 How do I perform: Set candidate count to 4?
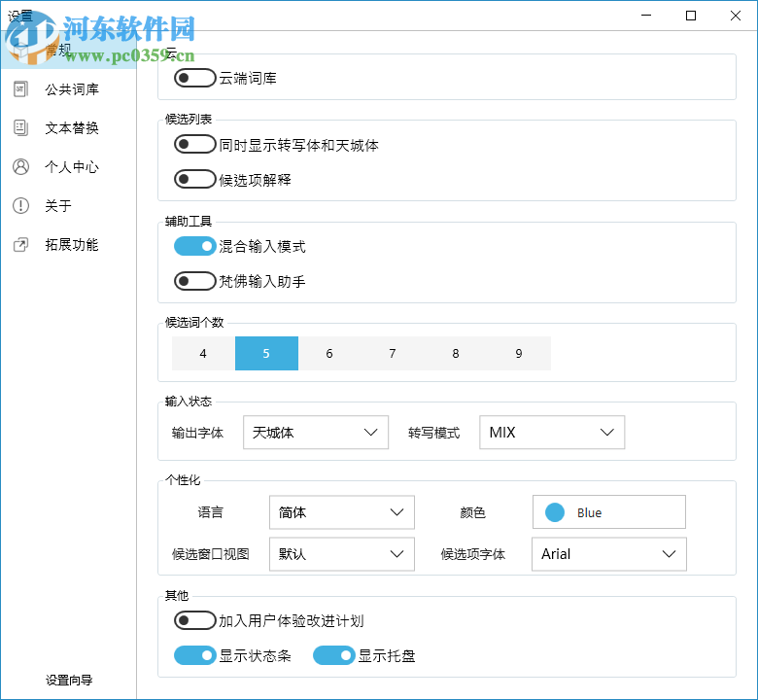tap(203, 354)
